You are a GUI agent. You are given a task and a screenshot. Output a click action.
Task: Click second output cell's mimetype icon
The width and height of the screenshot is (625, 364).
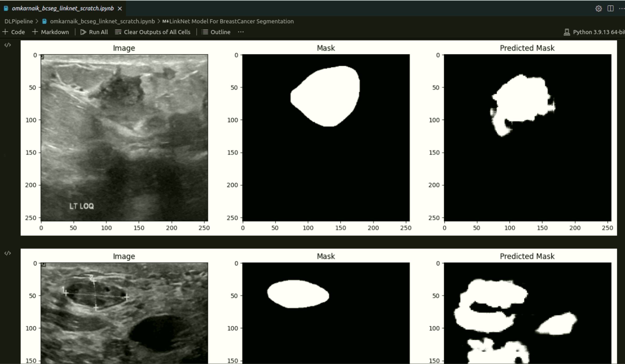tap(8, 253)
